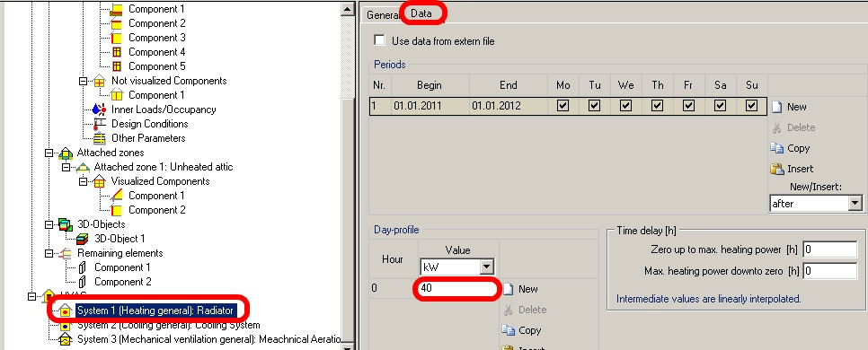This screenshot has height=350, width=868.
Task: Switch to the General tab
Action: click(383, 15)
